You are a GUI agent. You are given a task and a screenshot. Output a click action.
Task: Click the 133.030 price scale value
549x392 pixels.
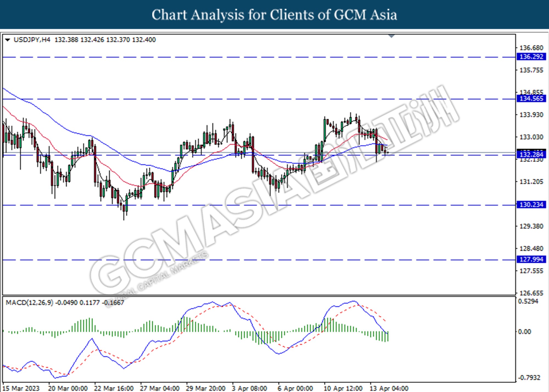[x=531, y=137]
